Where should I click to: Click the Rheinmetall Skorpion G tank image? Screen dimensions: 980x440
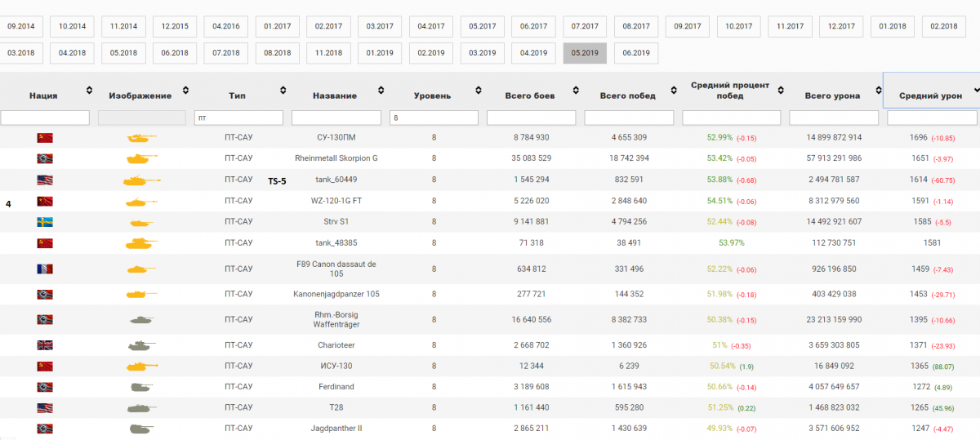click(x=140, y=158)
